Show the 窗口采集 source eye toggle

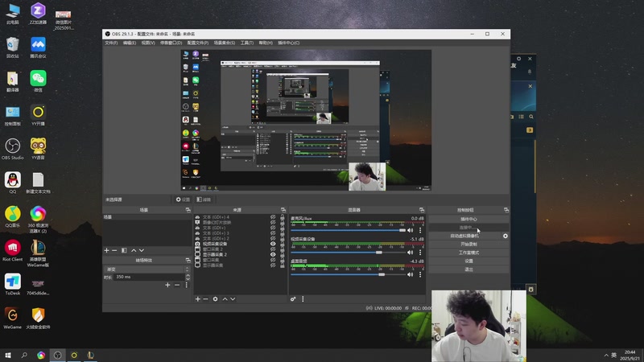click(273, 260)
